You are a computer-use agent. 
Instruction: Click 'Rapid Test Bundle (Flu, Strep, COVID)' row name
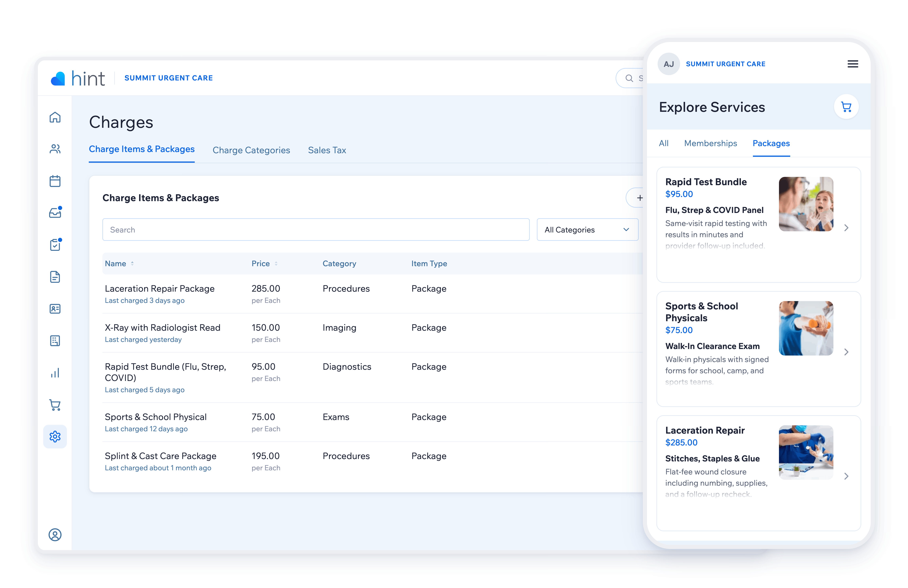166,372
